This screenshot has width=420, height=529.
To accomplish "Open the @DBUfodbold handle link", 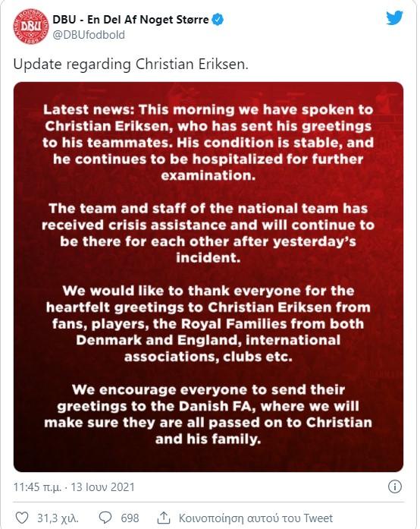I will (x=89, y=35).
